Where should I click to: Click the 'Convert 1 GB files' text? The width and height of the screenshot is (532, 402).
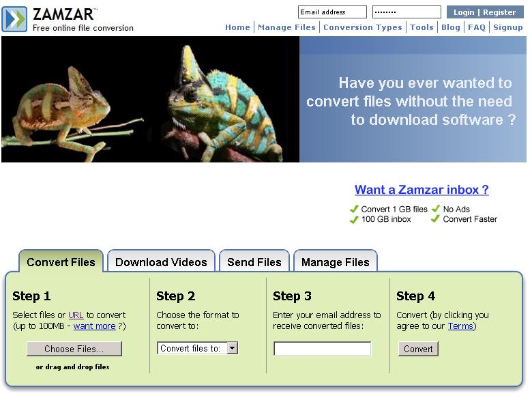pyautogui.click(x=394, y=209)
